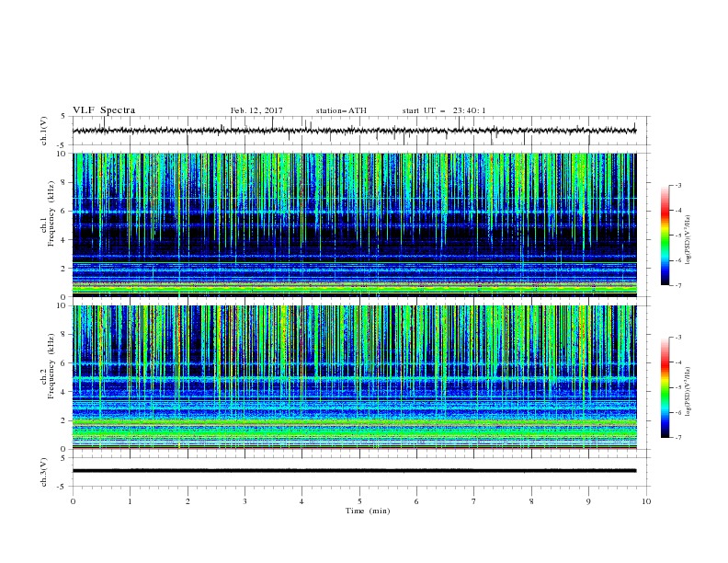Select the log(PSD) label beside the ch.1 colorbar
Viewport: 728px width, 563px height.
click(688, 240)
